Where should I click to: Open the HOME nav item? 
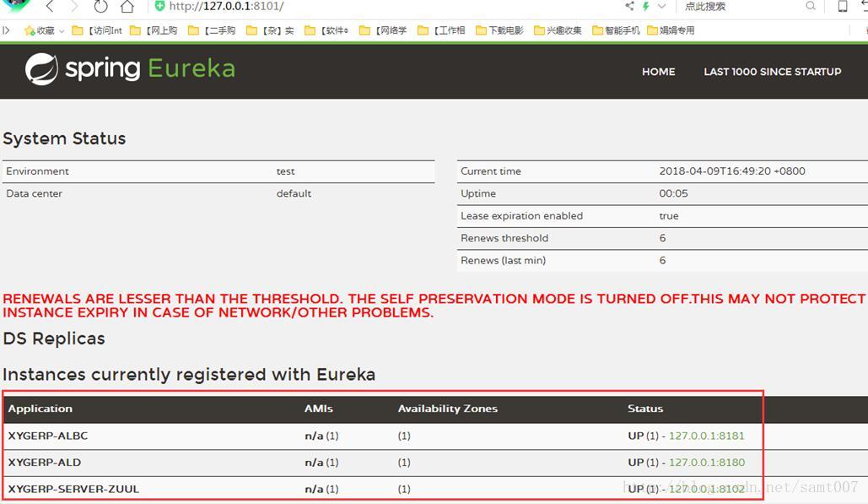658,72
